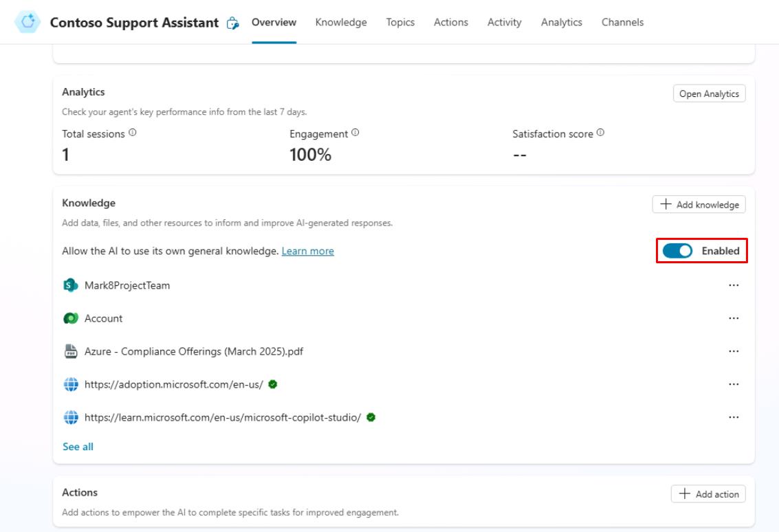This screenshot has height=532, width=779.
Task: Switch to the Topics tab
Action: [400, 22]
